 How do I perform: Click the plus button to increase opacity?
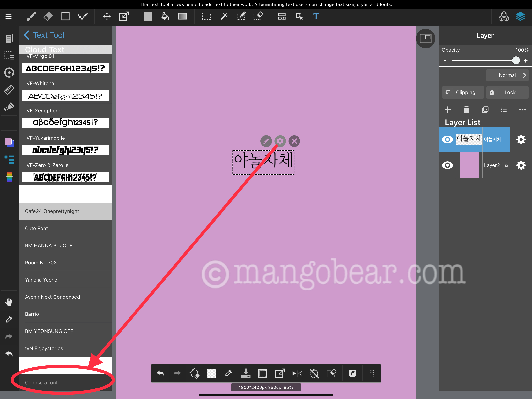(x=526, y=61)
